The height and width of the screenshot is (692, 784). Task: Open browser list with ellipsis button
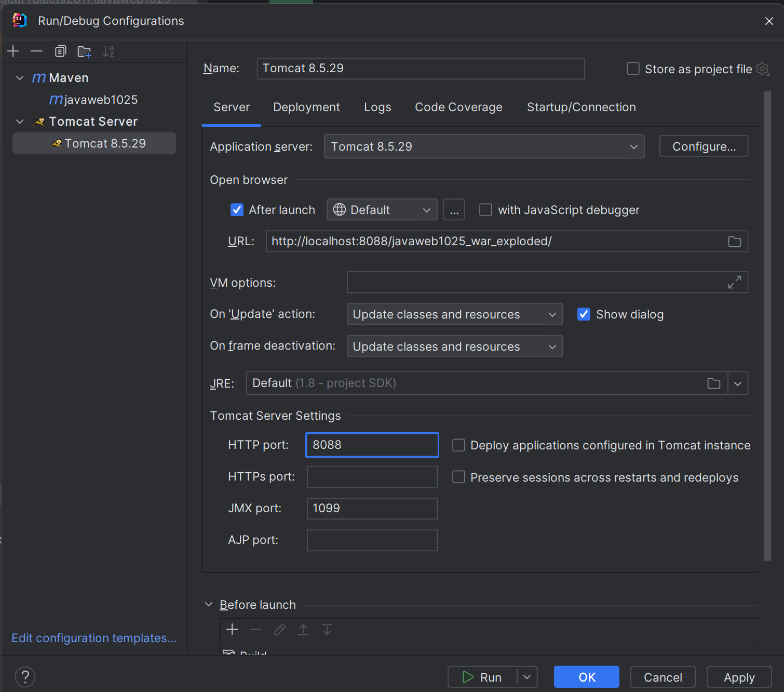pyautogui.click(x=454, y=210)
